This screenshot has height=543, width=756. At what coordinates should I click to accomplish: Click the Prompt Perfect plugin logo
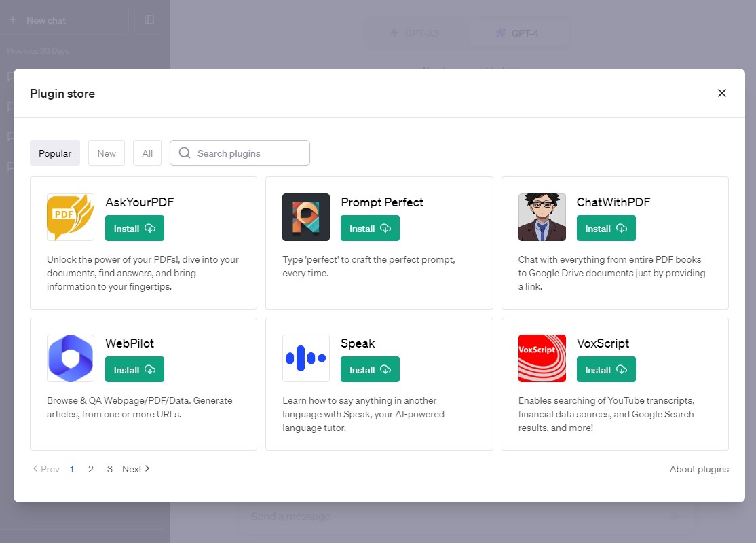point(306,217)
